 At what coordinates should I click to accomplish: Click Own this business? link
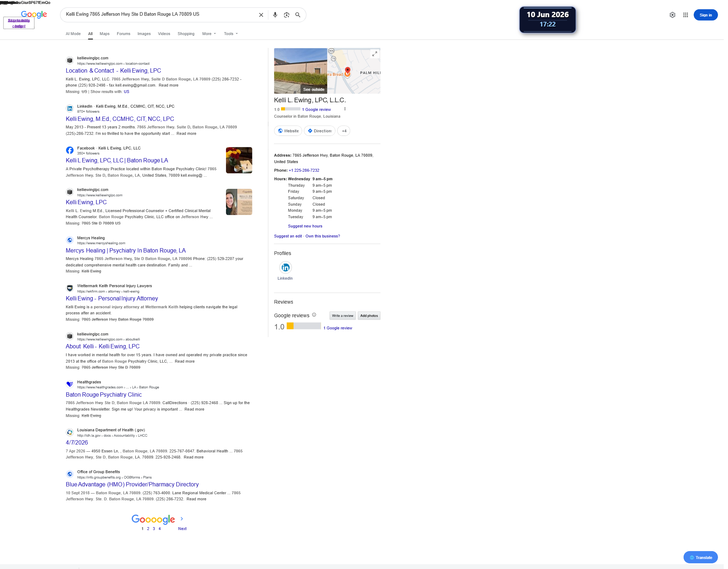coord(323,236)
